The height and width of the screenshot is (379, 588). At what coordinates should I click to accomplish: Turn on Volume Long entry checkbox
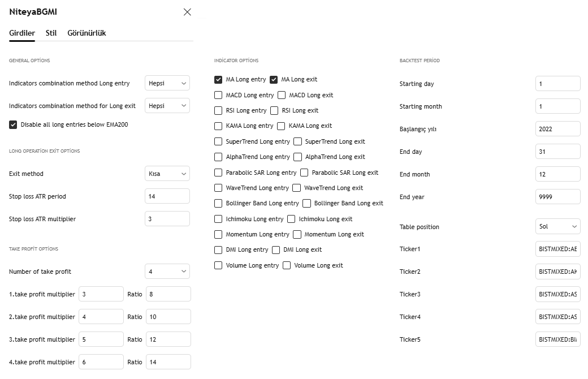[x=218, y=265]
